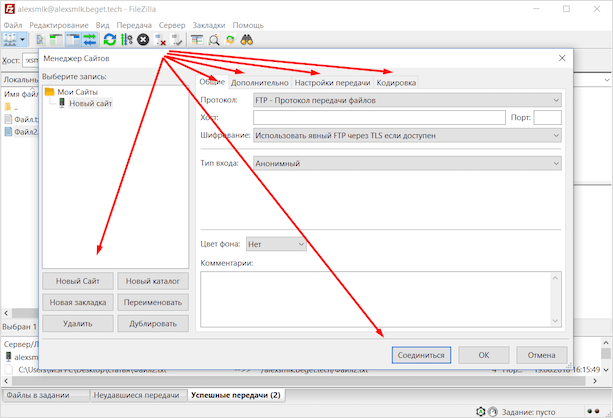Screen dimensions: 613x418
Task: Select Новый сайт entry in site tree
Action: tap(91, 103)
